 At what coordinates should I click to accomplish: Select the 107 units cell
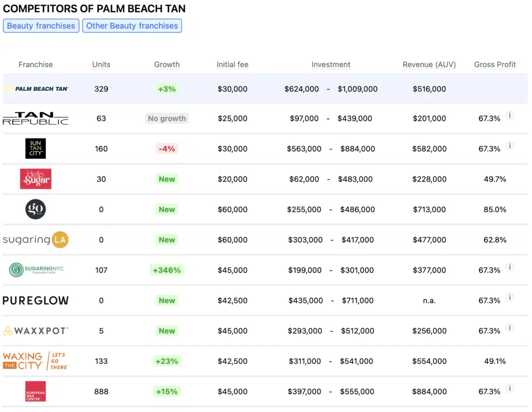click(x=101, y=270)
